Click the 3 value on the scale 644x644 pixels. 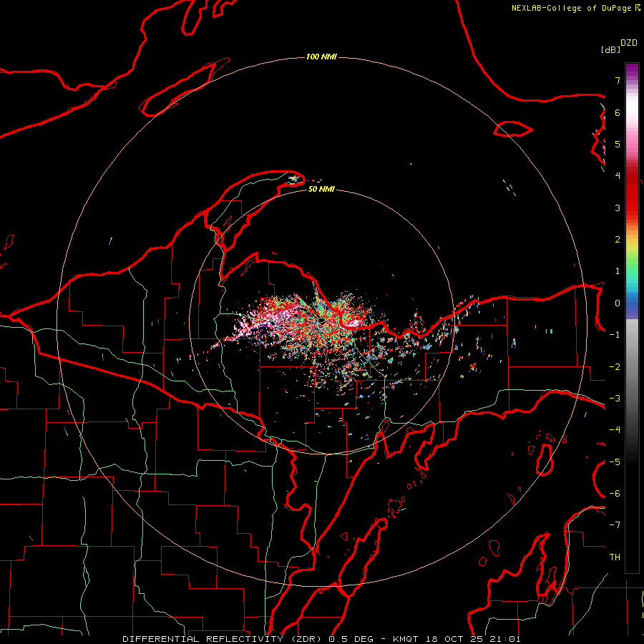coord(618,208)
